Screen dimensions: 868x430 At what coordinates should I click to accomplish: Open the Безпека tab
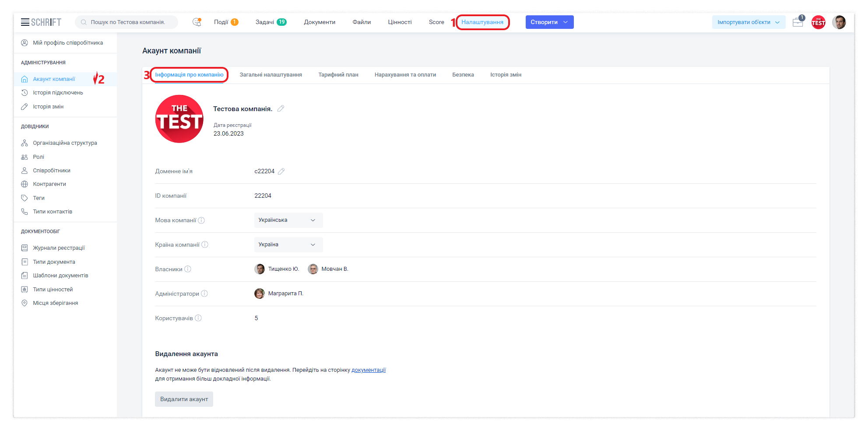coord(463,75)
